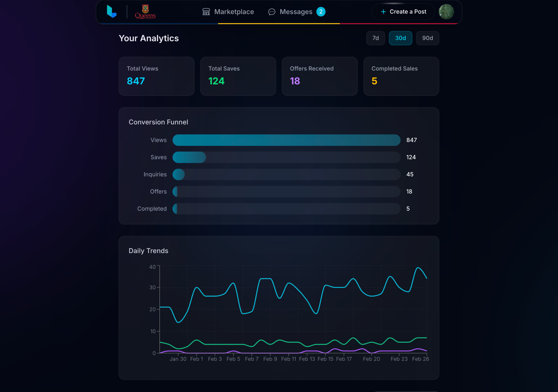
Task: Click the Views funnel bar
Action: click(x=286, y=140)
